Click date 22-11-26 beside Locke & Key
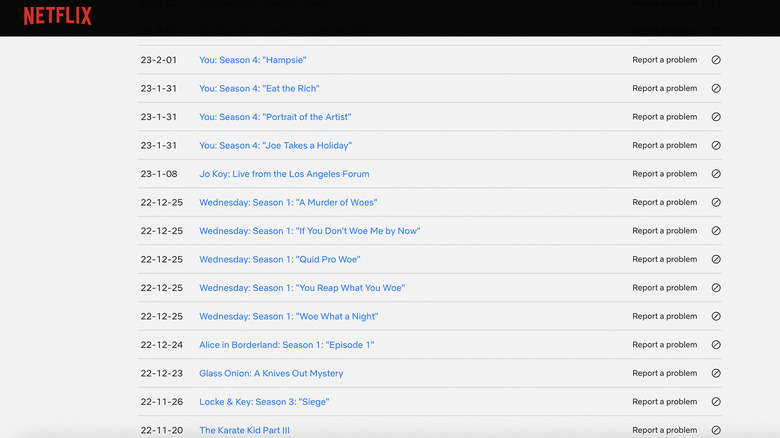This screenshot has width=780, height=438. (162, 402)
